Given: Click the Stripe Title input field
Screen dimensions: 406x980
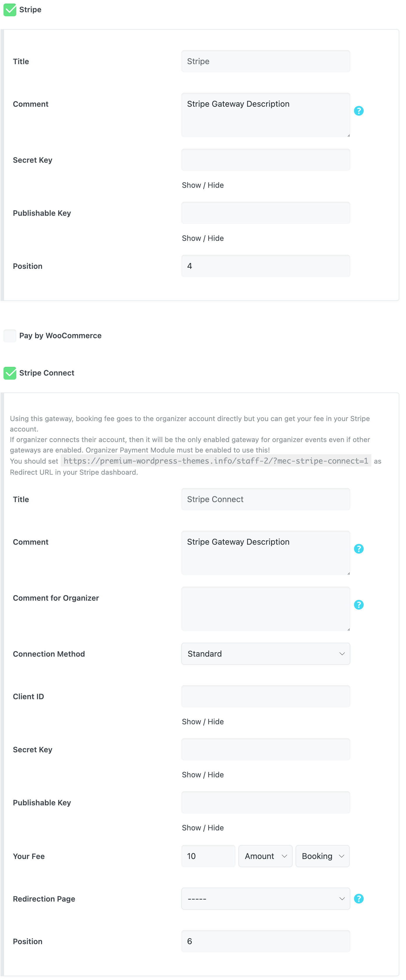Looking at the screenshot, I should [x=265, y=61].
